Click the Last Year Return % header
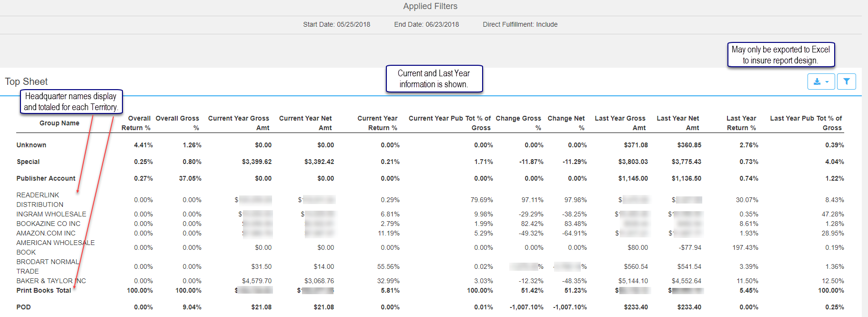Viewport: 868px width, 317px height. click(x=741, y=123)
